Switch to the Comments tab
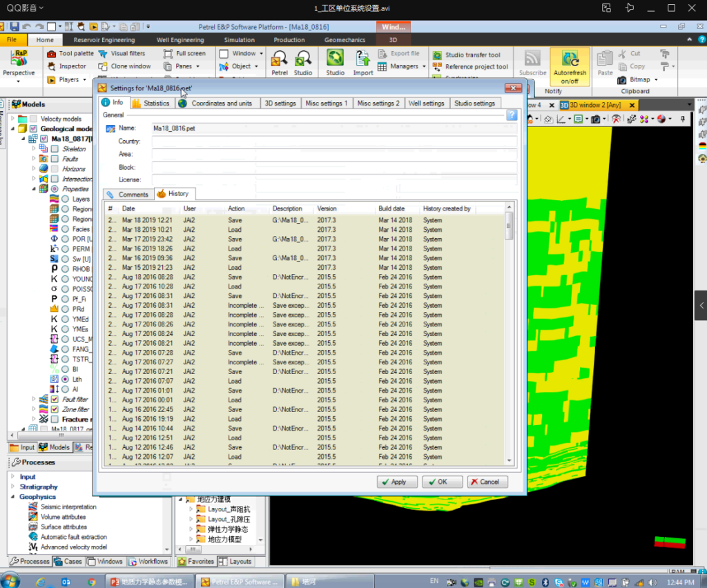 (x=128, y=194)
